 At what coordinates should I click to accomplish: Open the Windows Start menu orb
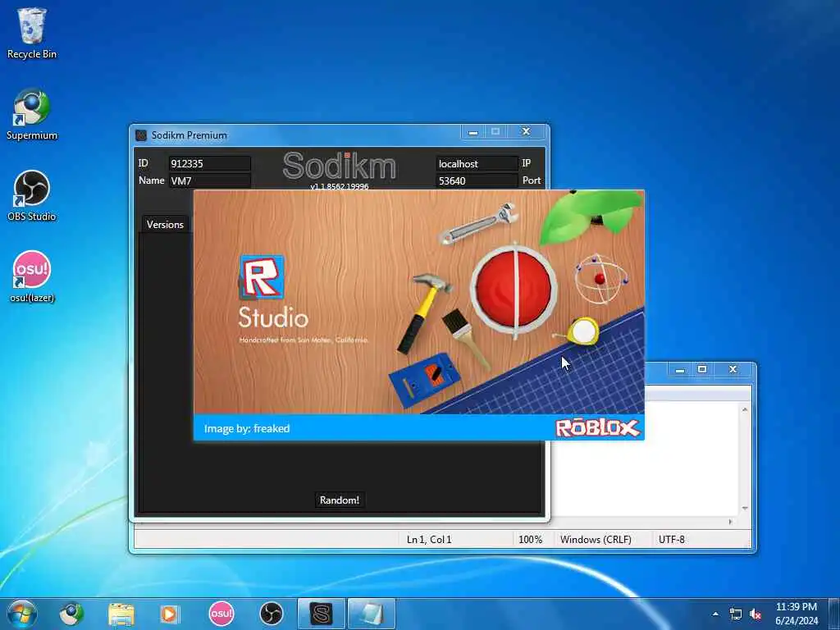click(x=22, y=614)
